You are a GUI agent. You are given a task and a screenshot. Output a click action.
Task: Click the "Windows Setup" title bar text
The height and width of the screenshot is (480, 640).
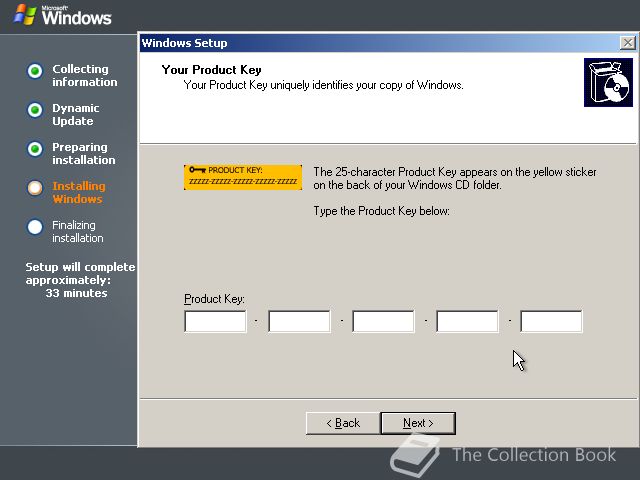pos(184,43)
